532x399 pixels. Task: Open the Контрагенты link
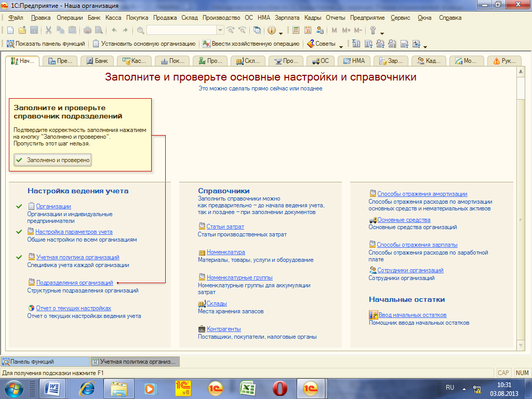point(223,329)
